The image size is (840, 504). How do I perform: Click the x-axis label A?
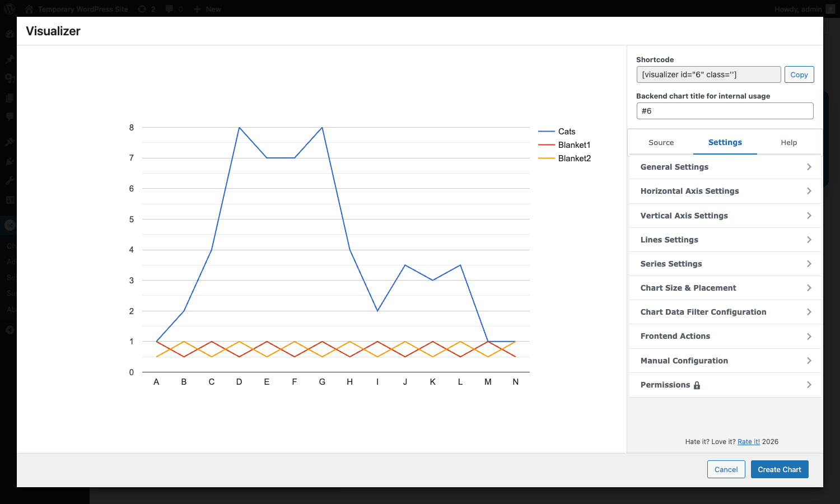click(x=156, y=382)
